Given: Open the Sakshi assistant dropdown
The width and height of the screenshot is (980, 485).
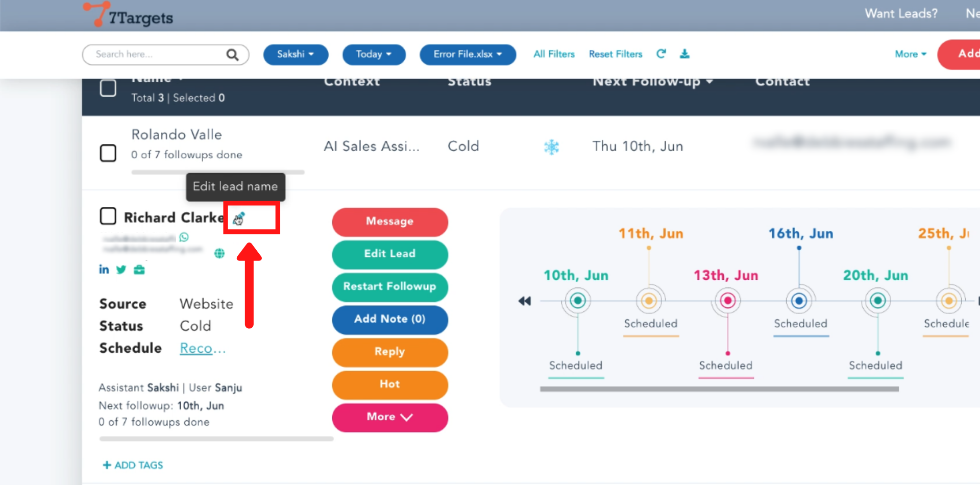Looking at the screenshot, I should [x=296, y=55].
